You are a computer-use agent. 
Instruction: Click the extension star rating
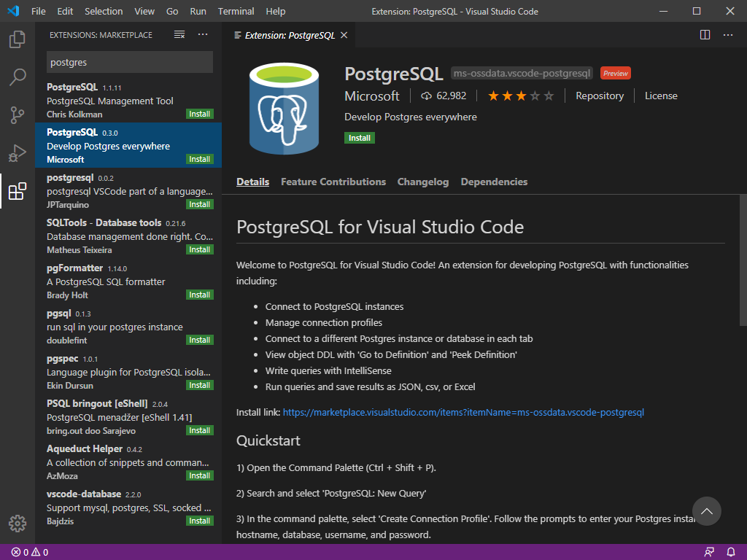click(521, 96)
